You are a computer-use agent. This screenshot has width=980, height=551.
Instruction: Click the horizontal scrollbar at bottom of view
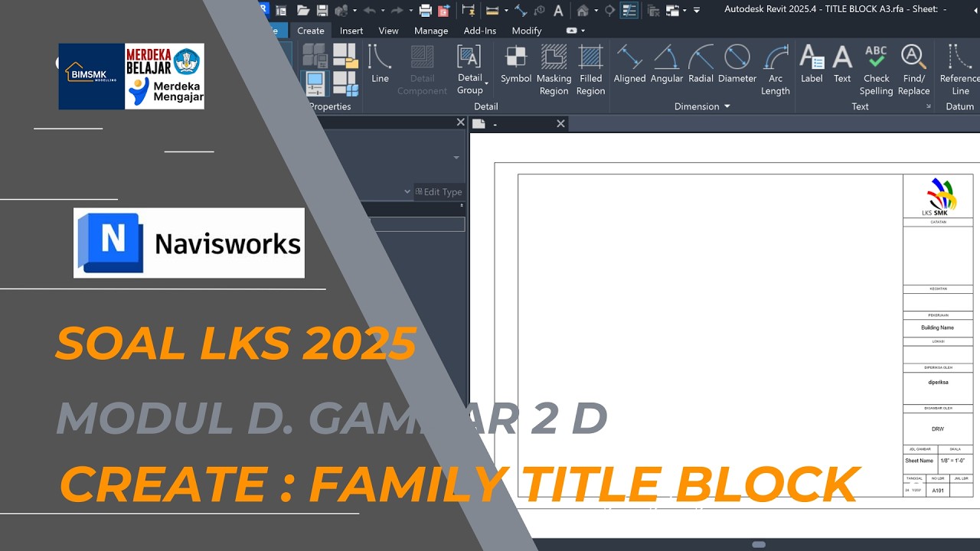759,545
